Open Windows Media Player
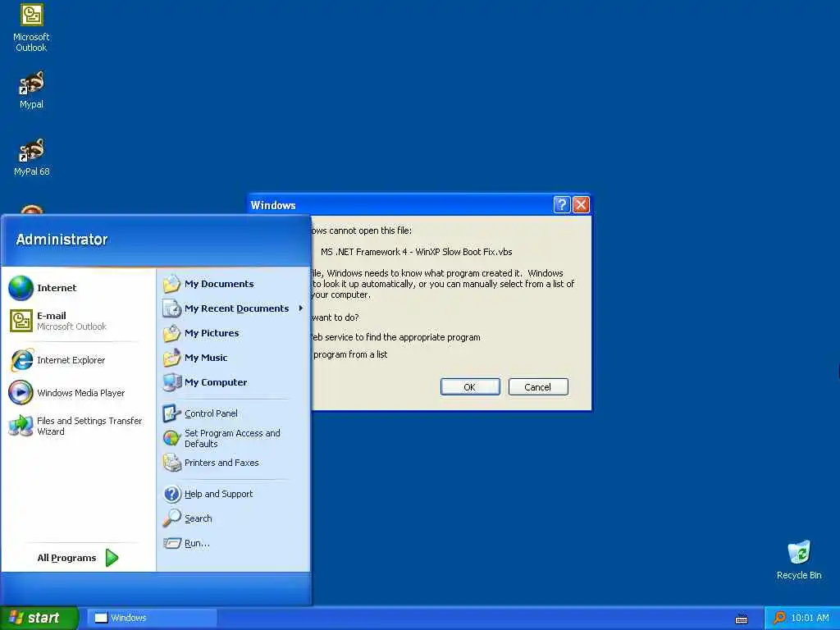The height and width of the screenshot is (630, 840). point(79,393)
